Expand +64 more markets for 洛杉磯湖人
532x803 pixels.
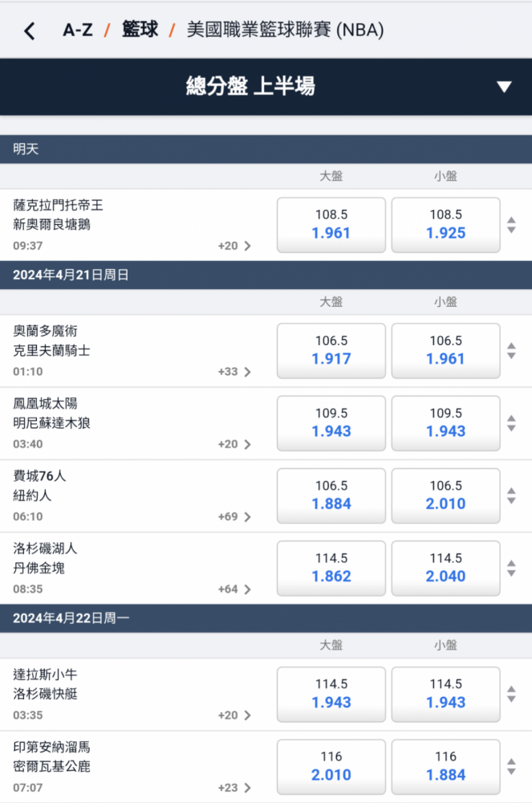click(234, 589)
